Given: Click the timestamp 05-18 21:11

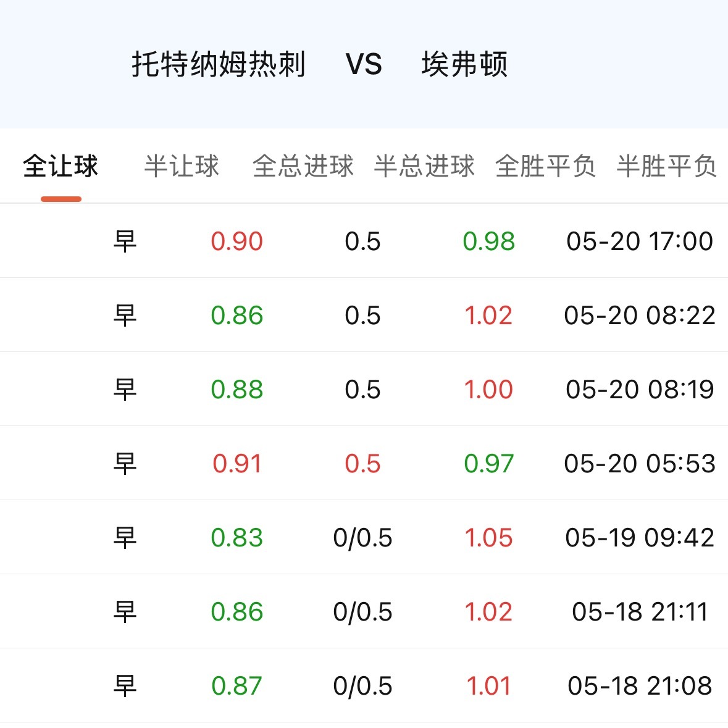Looking at the screenshot, I should (x=640, y=612).
